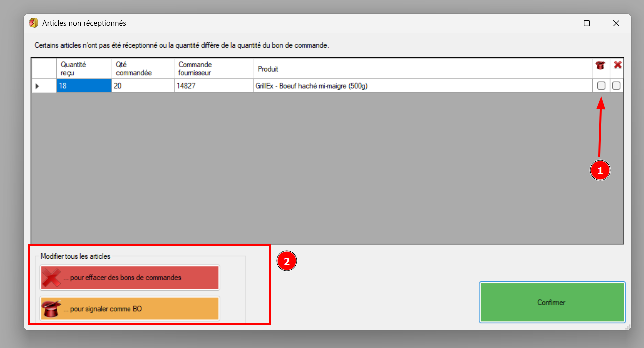Click the application icon in the title bar
Screen dimensions: 644x348
pyautogui.click(x=34, y=23)
